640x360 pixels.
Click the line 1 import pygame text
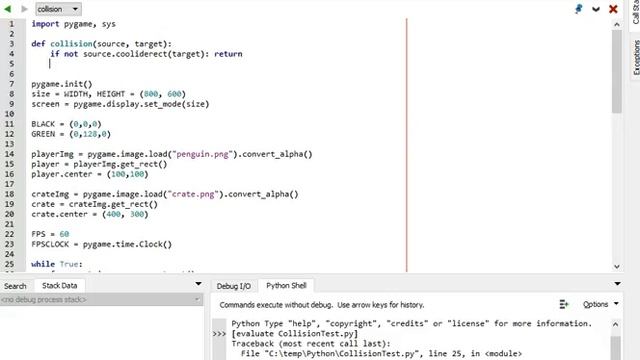73,24
